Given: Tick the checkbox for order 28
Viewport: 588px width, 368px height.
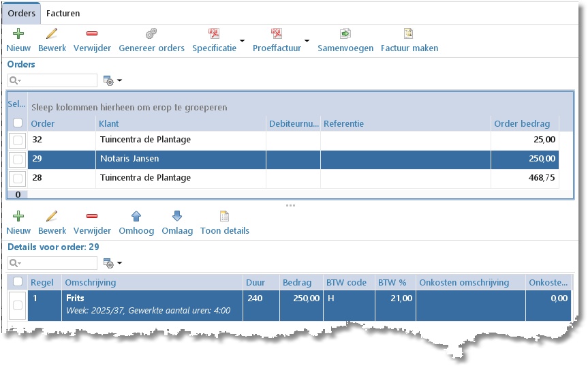Looking at the screenshot, I should [18, 179].
